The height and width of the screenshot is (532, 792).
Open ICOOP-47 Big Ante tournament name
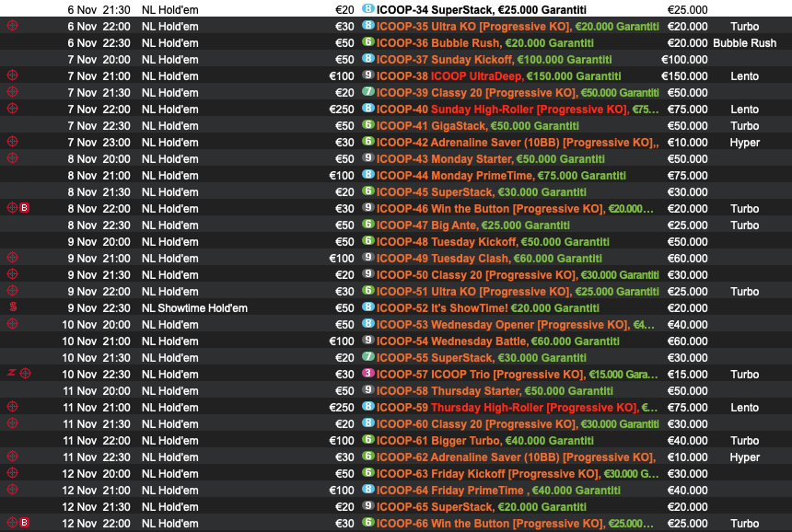[472, 226]
